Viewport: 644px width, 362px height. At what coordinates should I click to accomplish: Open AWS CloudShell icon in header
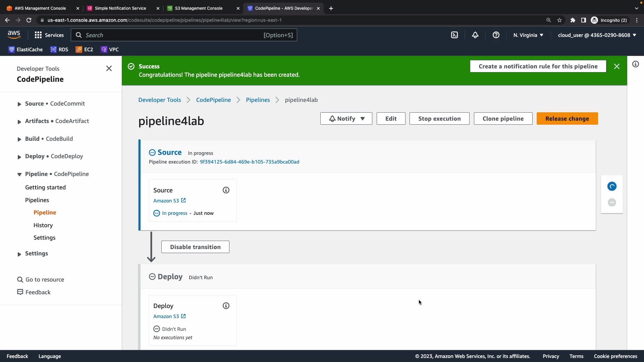point(454,35)
